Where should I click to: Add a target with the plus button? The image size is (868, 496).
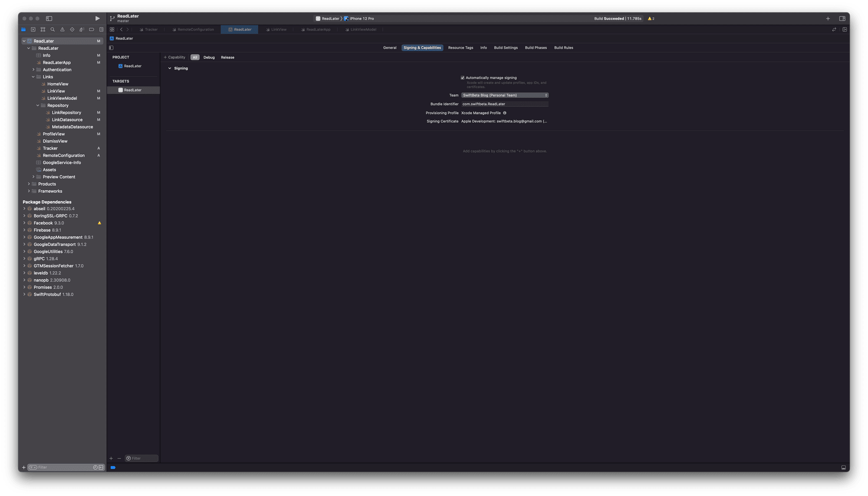[111, 458]
